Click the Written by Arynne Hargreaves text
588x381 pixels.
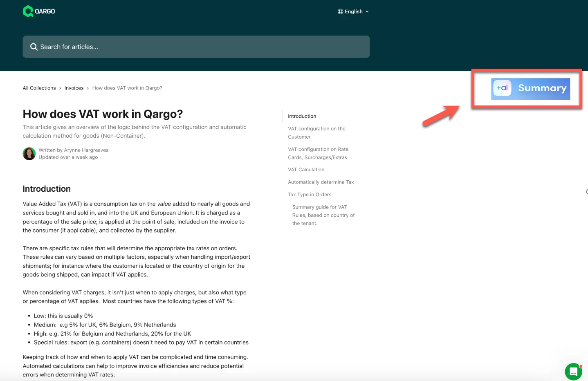(74, 150)
